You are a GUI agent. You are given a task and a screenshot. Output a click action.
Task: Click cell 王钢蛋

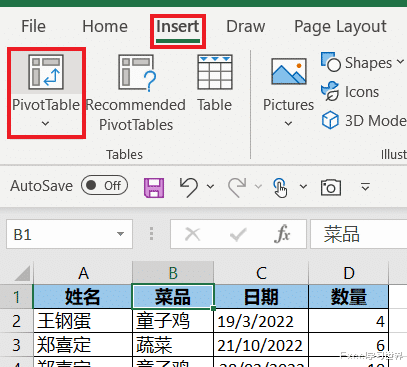[x=83, y=321]
